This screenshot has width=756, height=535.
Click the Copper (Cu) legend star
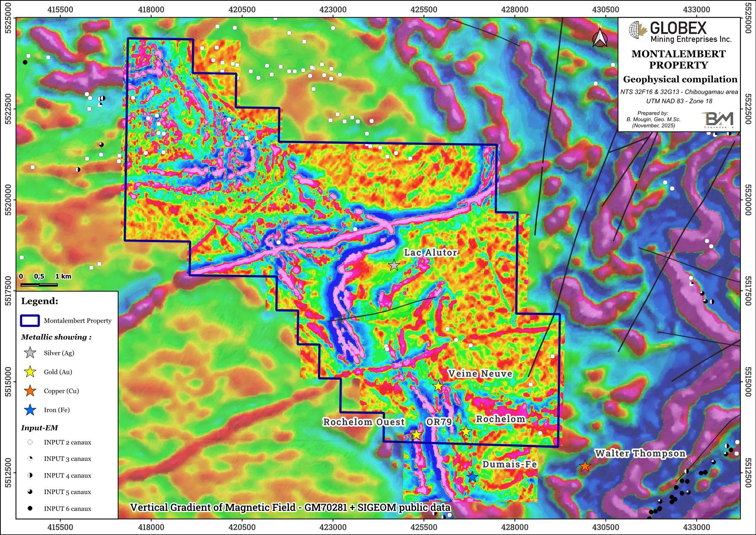point(30,391)
